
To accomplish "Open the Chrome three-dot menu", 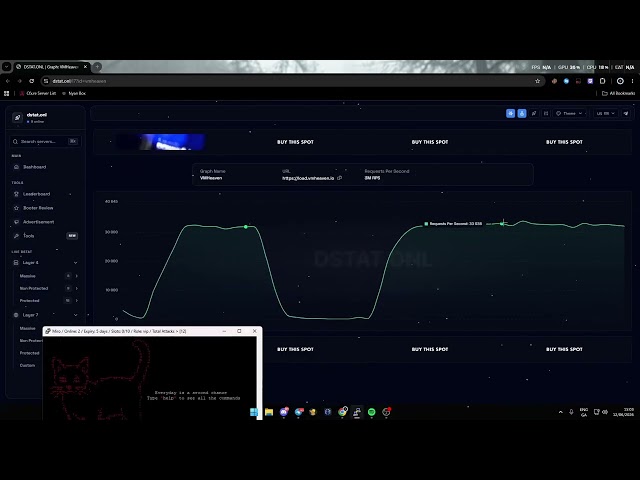I will [x=632, y=81].
